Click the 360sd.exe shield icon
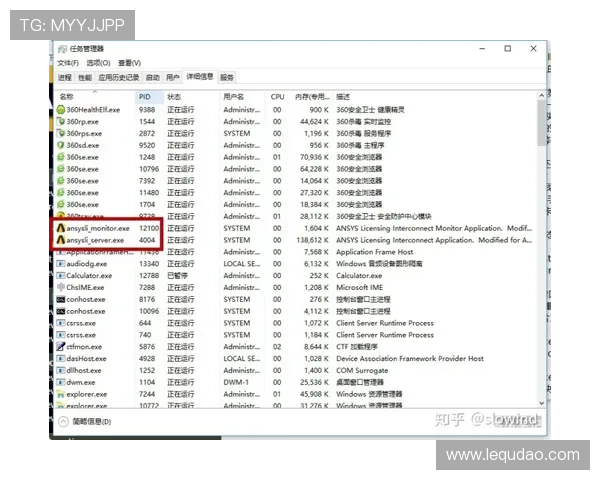The width and height of the screenshot is (600, 480). pos(60,145)
